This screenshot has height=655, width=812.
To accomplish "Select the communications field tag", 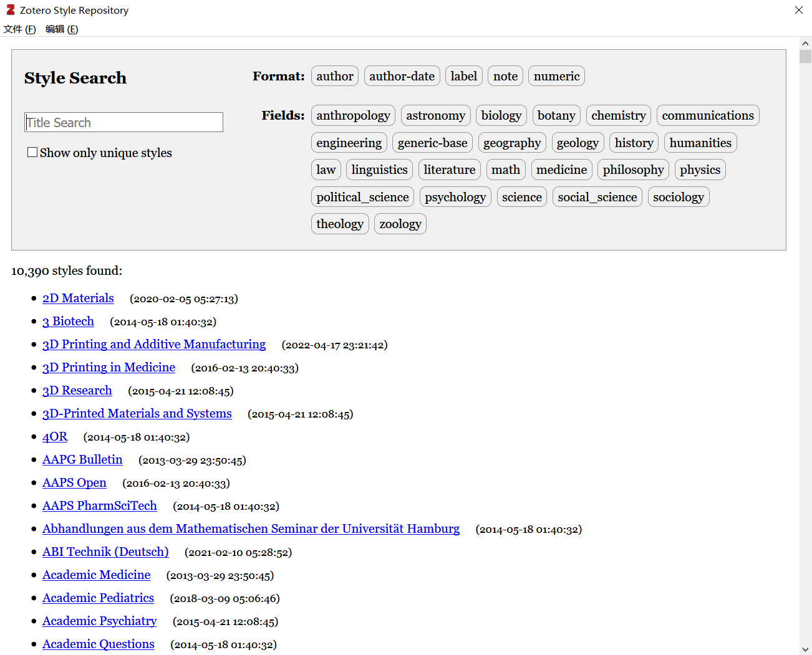I will click(708, 115).
